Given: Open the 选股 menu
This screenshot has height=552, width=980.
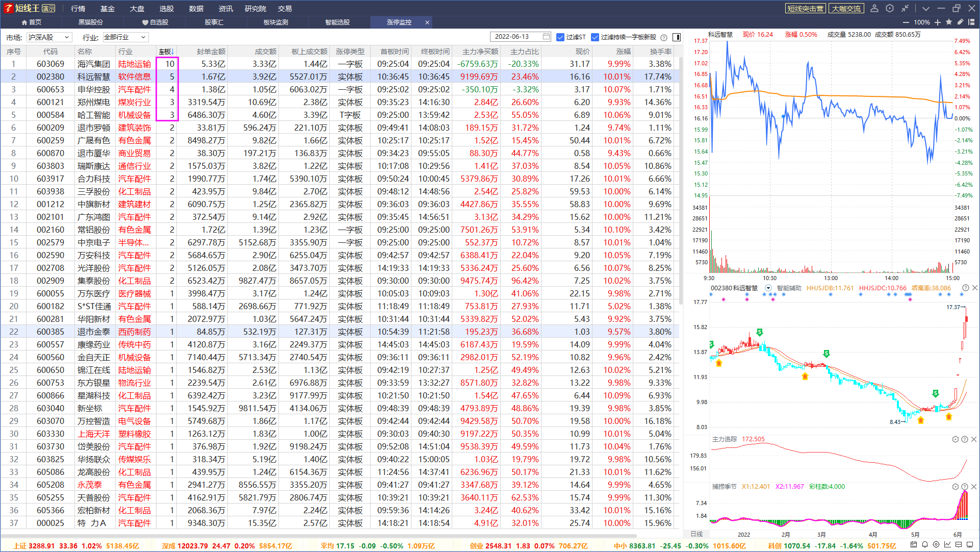Looking at the screenshot, I should click(x=167, y=9).
